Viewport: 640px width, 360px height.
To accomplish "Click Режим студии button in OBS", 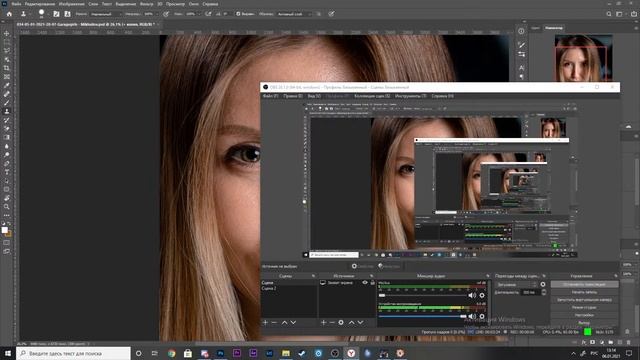I will point(584,307).
